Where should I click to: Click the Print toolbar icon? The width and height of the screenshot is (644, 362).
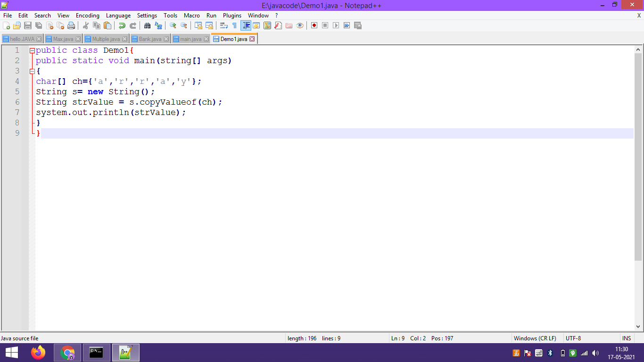pyautogui.click(x=70, y=25)
